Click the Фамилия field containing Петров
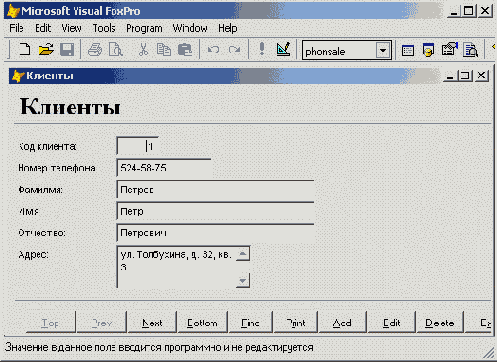This screenshot has height=362, width=497. [215, 190]
